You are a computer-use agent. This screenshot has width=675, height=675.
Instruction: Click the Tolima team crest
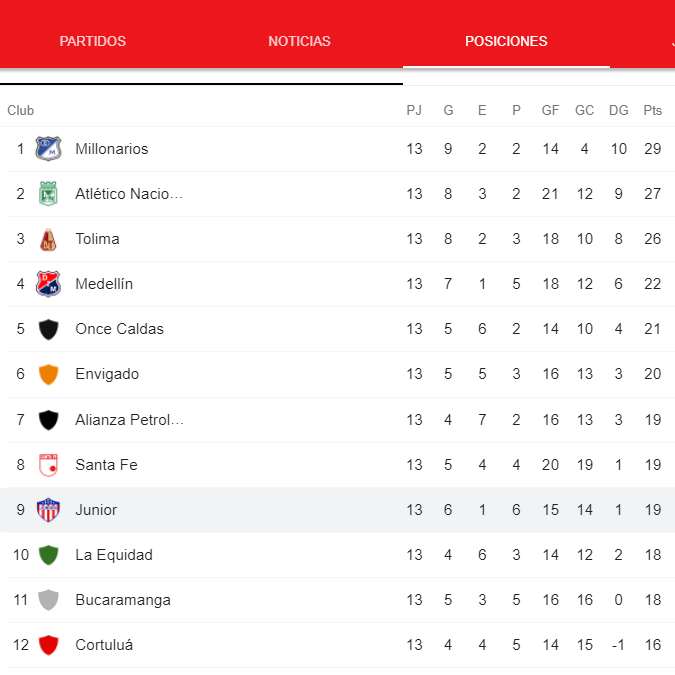coord(48,239)
